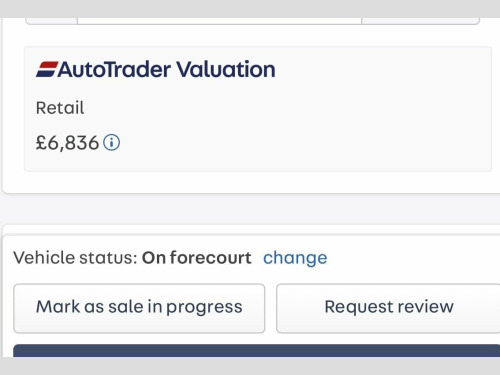Click blank space right of change link
500x375 pixels.
(413, 258)
